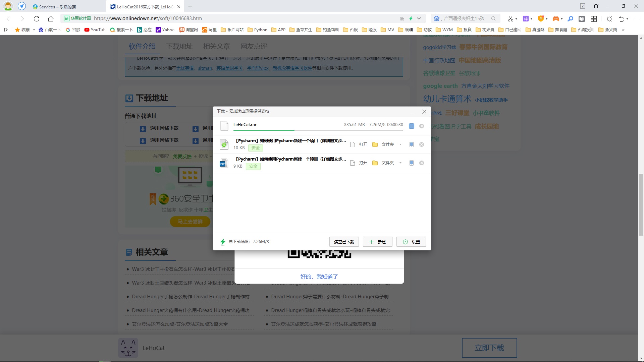Expand the address bar history chevron
The height and width of the screenshot is (362, 644).
(419, 18)
